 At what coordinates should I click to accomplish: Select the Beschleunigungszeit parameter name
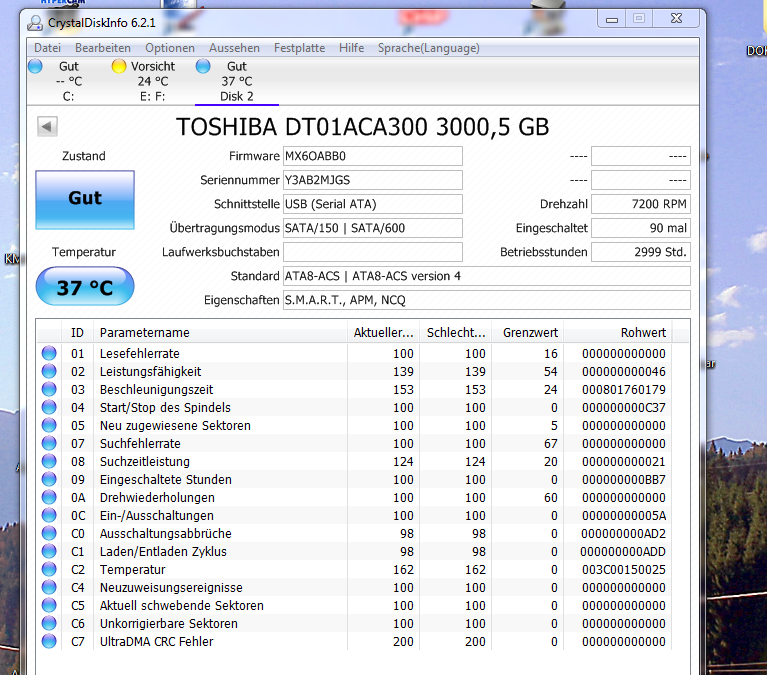click(x=157, y=390)
